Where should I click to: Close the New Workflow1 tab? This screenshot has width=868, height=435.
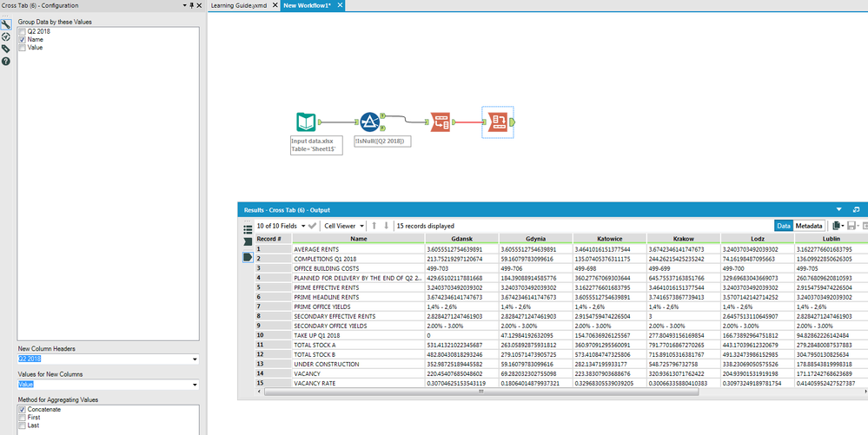(340, 5)
